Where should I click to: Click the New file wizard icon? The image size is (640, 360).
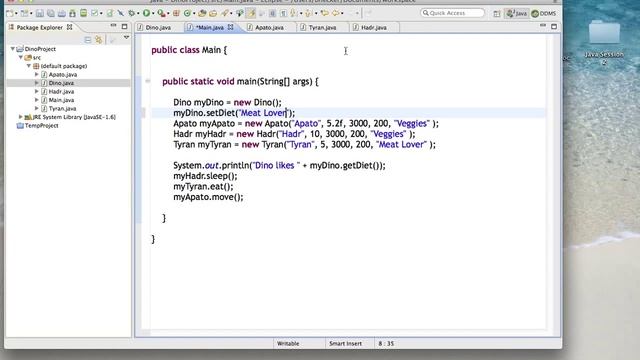(9, 13)
